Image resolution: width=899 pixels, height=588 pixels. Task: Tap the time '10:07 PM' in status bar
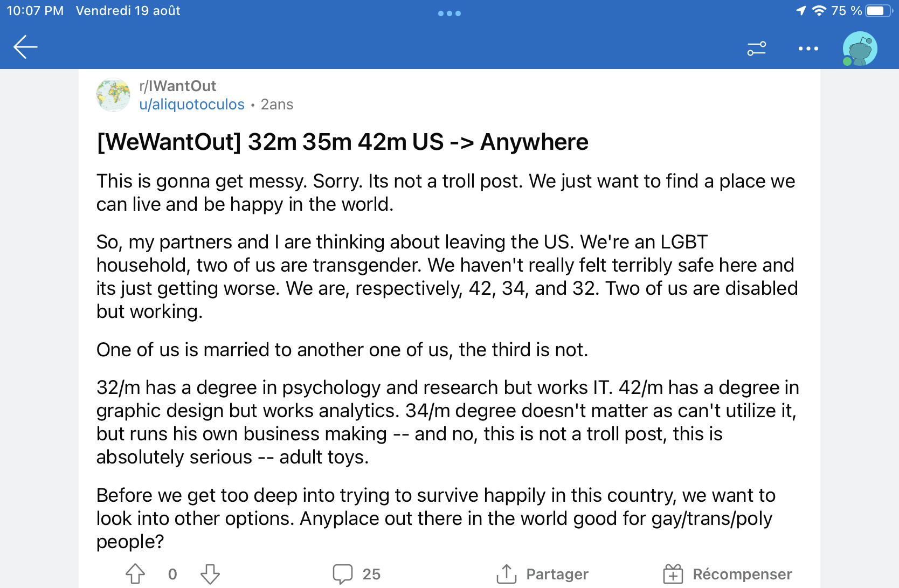tap(35, 11)
